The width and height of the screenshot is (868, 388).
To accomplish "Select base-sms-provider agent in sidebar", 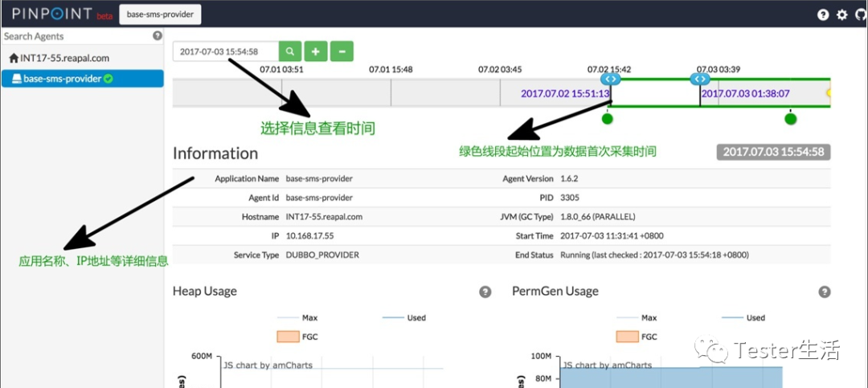I will (82, 79).
